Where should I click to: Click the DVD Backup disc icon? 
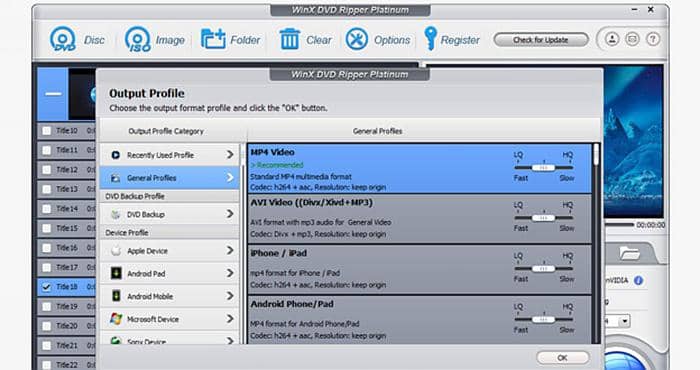click(116, 215)
